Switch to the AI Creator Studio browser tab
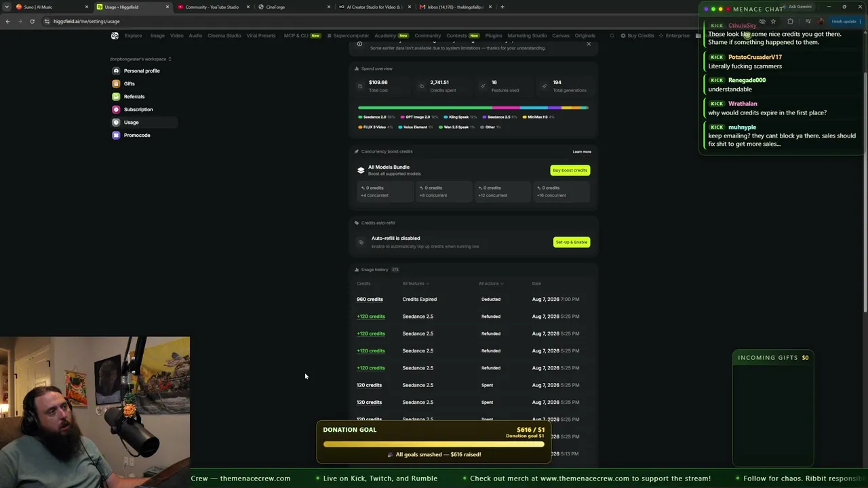This screenshot has width=868, height=488. 374,7
